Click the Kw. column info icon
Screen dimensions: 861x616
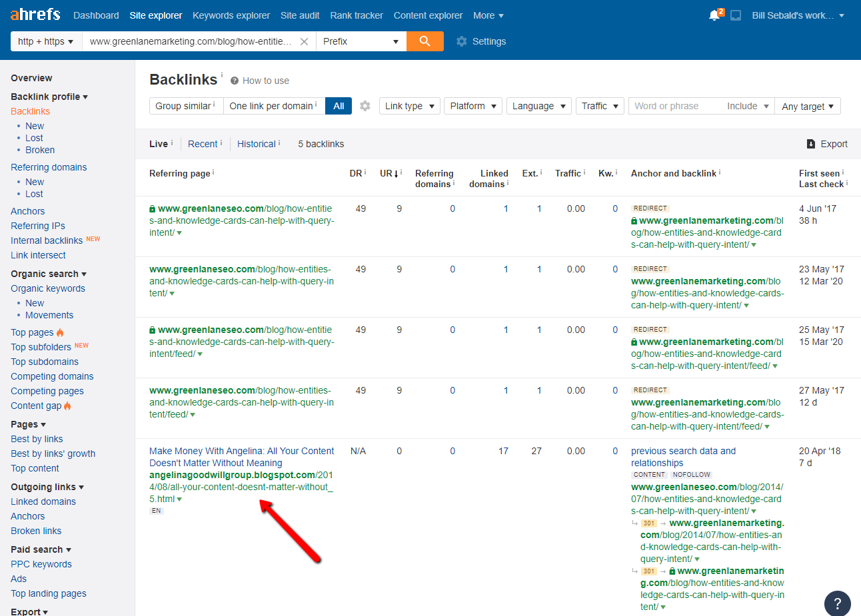(616, 172)
